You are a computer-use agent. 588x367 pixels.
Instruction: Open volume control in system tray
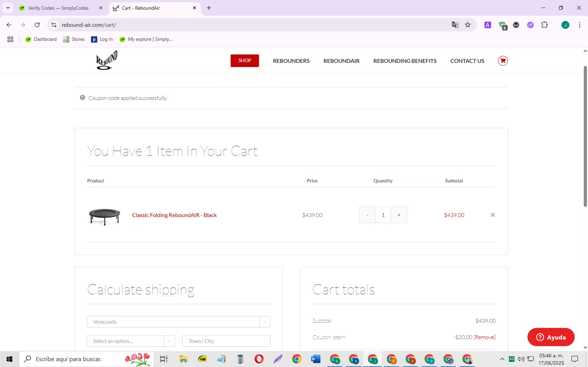[521, 359]
